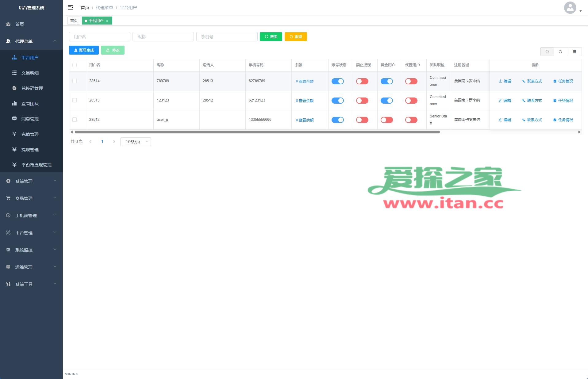
Task: Open 任务情况 for user 28512
Action: coord(563,120)
